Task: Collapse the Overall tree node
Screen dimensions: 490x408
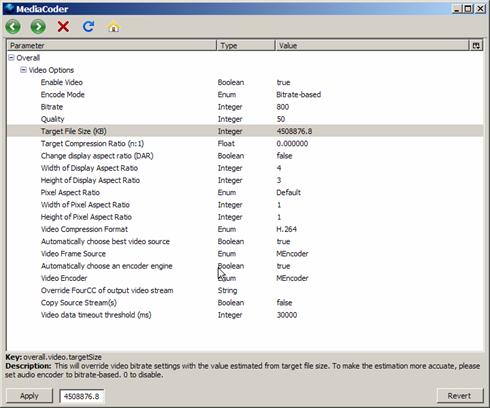Action: (x=11, y=58)
